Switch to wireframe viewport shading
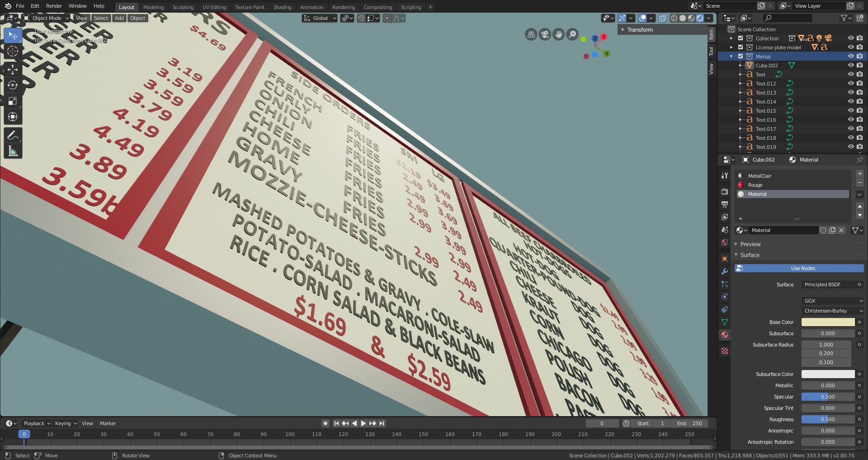 tap(674, 18)
